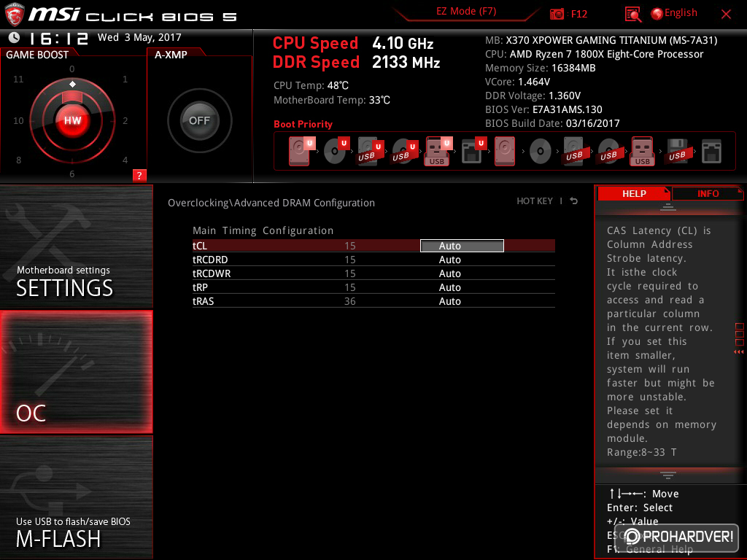This screenshot has width=747, height=560.
Task: Open the tCL Auto value field
Action: 462,246
